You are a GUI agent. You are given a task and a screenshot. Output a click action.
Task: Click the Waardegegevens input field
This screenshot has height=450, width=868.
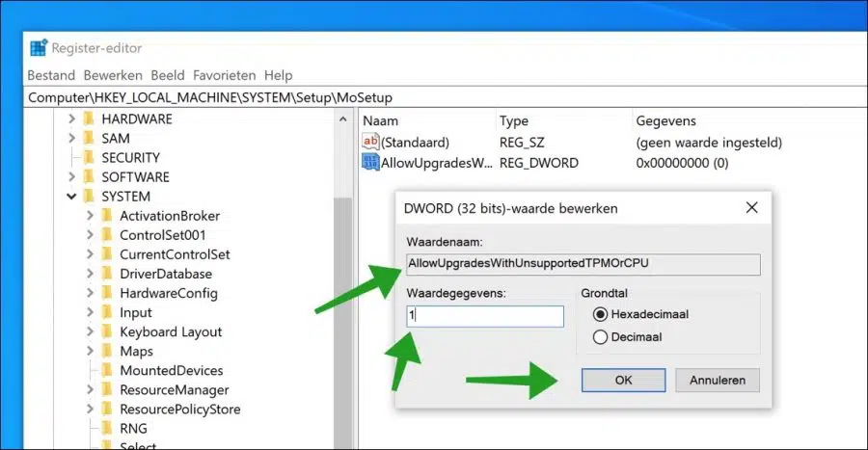(x=485, y=316)
